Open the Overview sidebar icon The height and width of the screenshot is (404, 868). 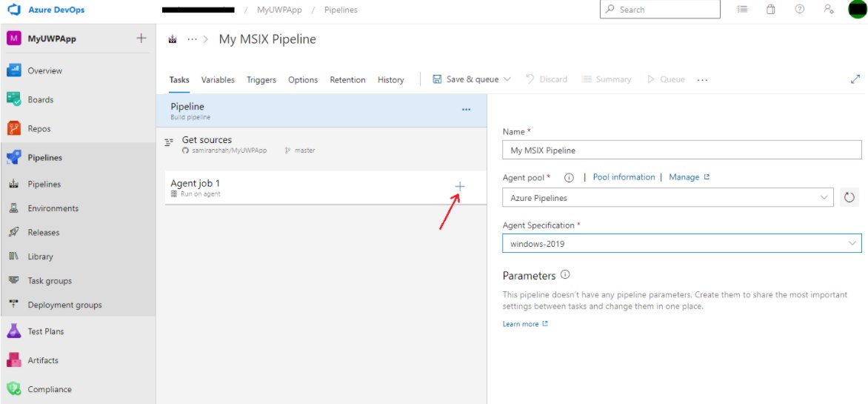[x=14, y=70]
